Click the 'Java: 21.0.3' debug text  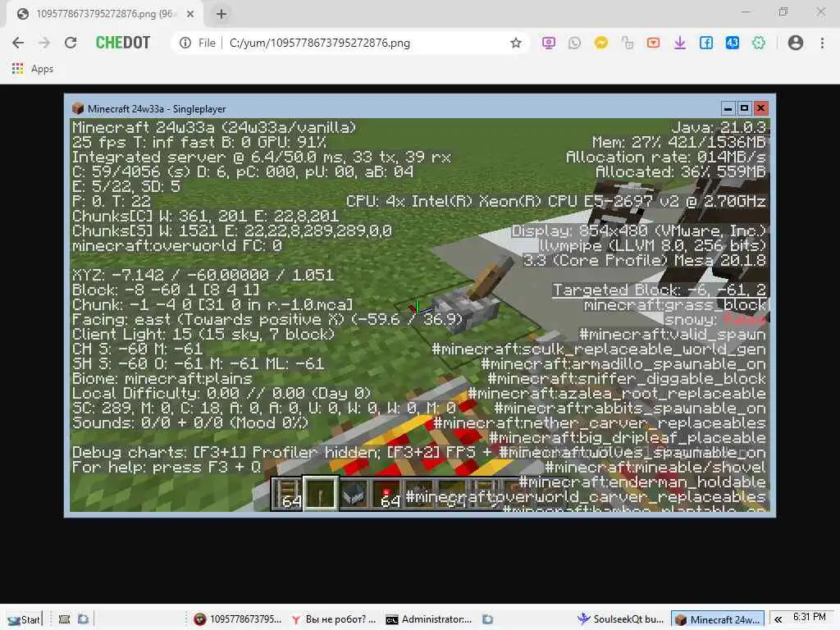coord(719,127)
